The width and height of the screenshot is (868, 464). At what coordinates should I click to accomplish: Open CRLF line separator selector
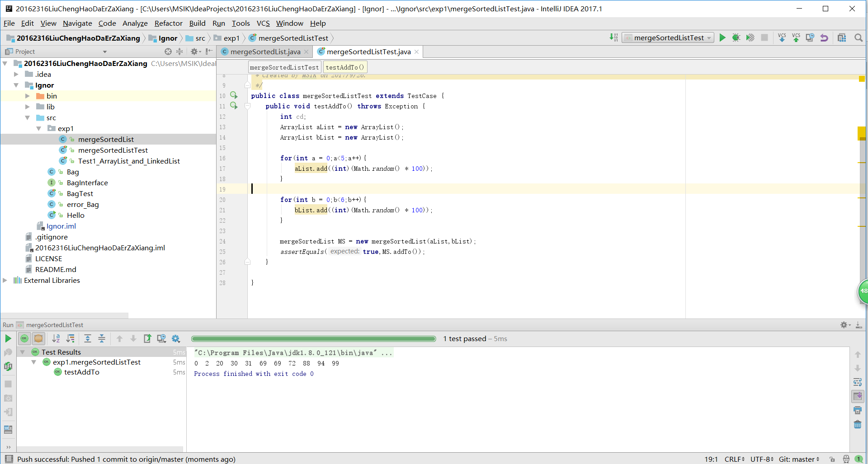click(734, 459)
